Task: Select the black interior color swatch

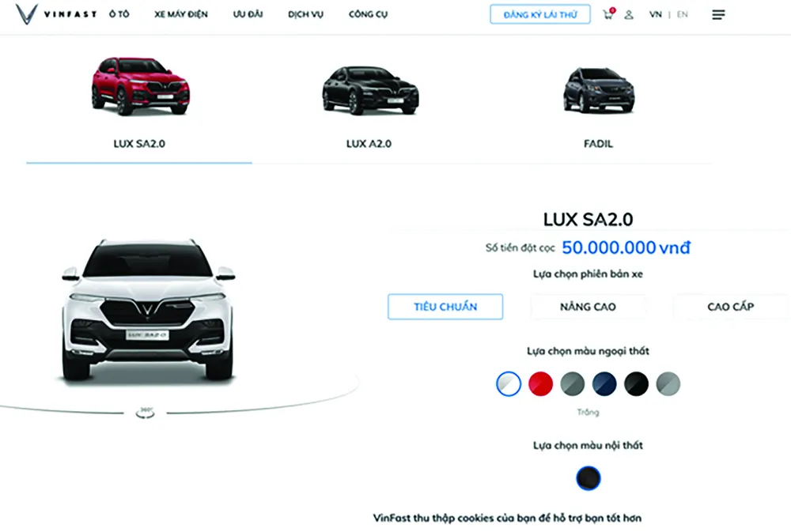Action: coord(589,478)
